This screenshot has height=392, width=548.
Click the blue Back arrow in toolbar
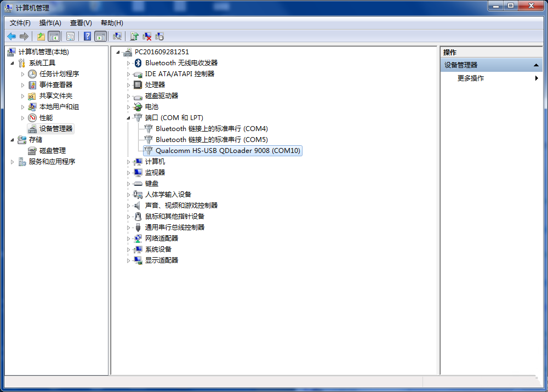(12, 36)
